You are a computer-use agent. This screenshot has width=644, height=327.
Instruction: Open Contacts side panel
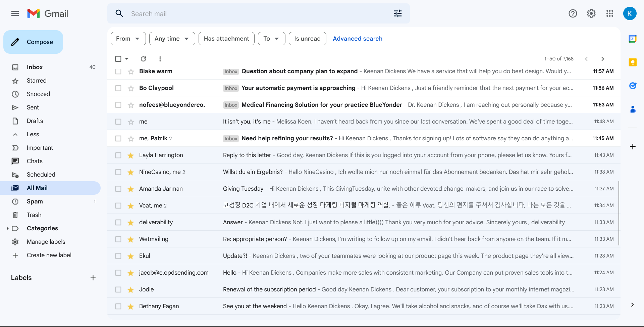click(x=633, y=109)
